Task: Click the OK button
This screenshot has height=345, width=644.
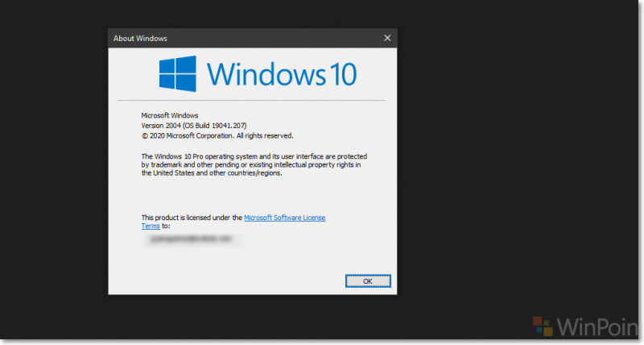Action: coord(368,281)
